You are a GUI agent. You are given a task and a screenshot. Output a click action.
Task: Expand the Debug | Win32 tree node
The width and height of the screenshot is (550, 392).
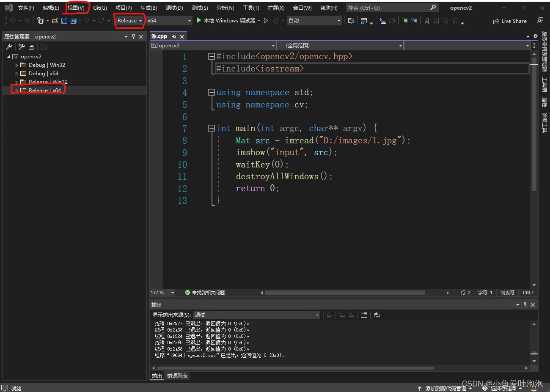[x=16, y=65]
